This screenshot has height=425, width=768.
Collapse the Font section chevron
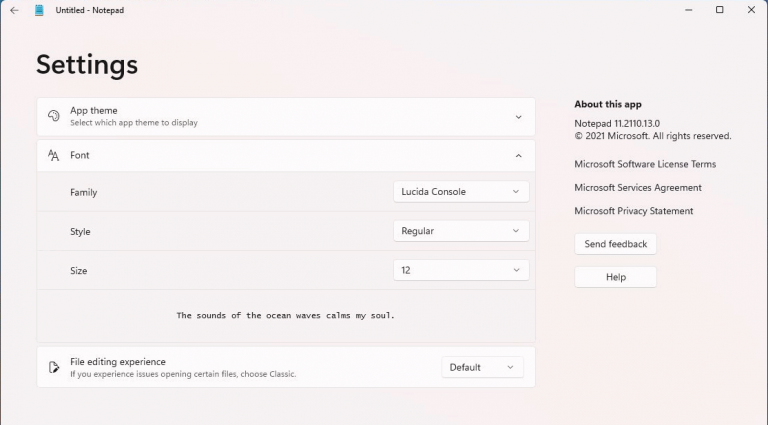click(x=518, y=156)
